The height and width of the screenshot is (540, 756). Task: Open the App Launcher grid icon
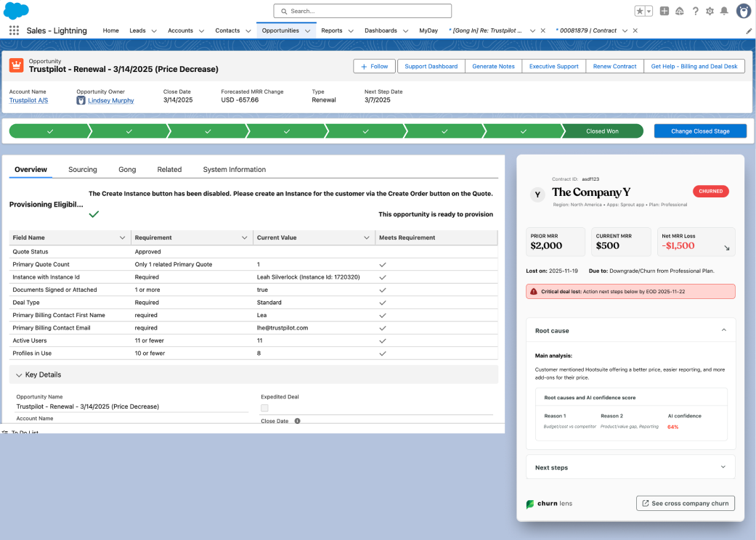[x=14, y=30]
